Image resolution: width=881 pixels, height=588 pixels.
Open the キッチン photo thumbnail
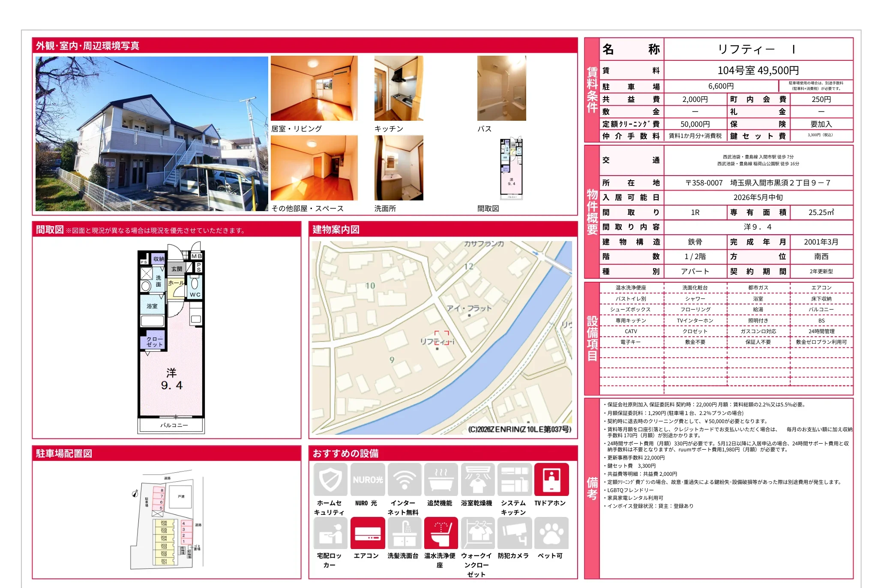[399, 88]
